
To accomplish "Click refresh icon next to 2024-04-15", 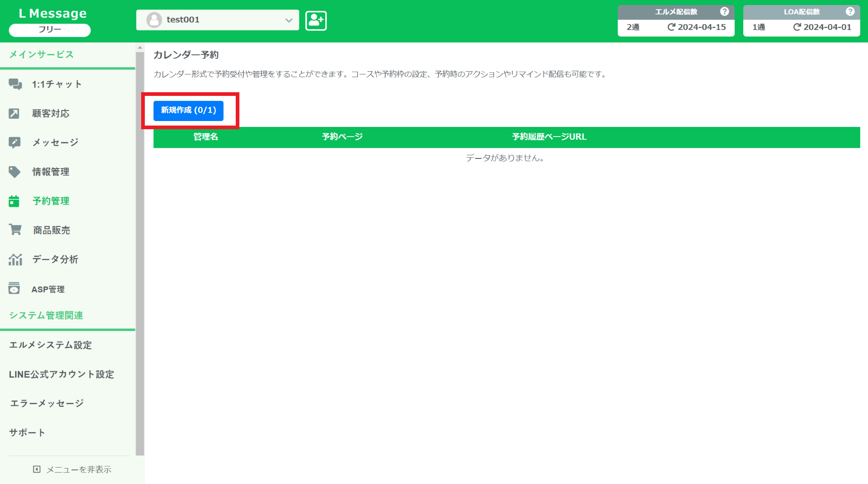I will click(x=671, y=27).
